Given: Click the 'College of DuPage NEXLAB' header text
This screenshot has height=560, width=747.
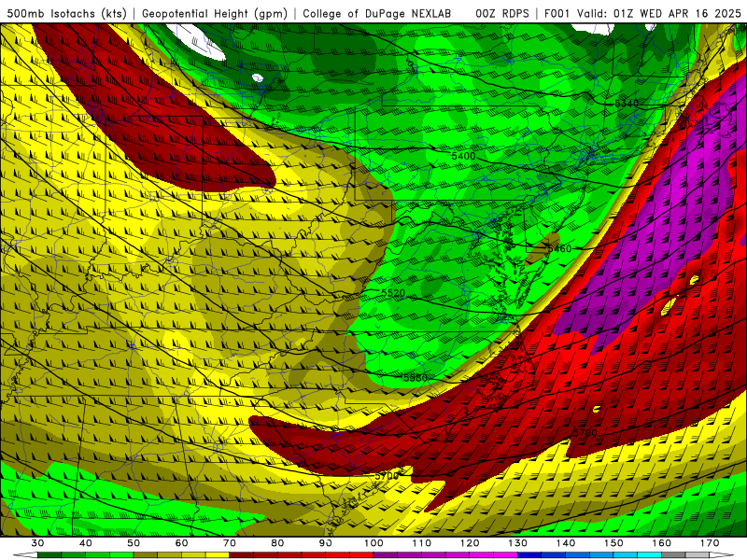Looking at the screenshot, I should click(377, 13).
